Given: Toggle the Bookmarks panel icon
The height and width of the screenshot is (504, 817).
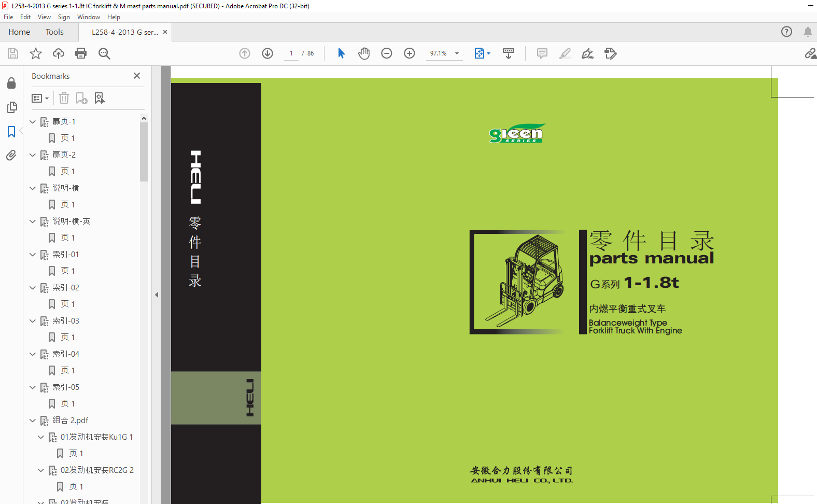Looking at the screenshot, I should tap(11, 132).
